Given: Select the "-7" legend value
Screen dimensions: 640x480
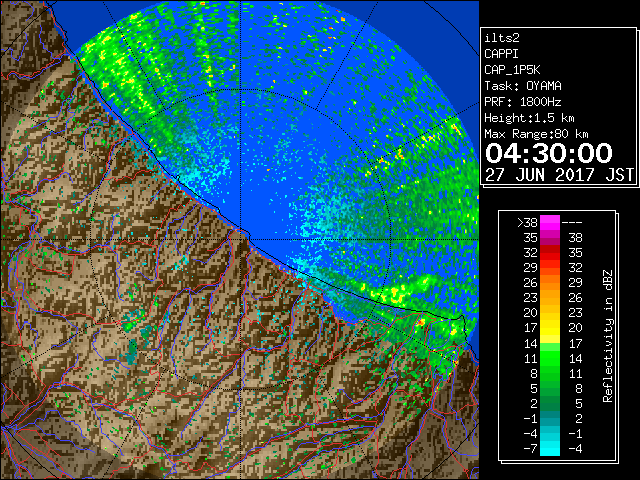Looking at the screenshot, I should click(530, 449).
